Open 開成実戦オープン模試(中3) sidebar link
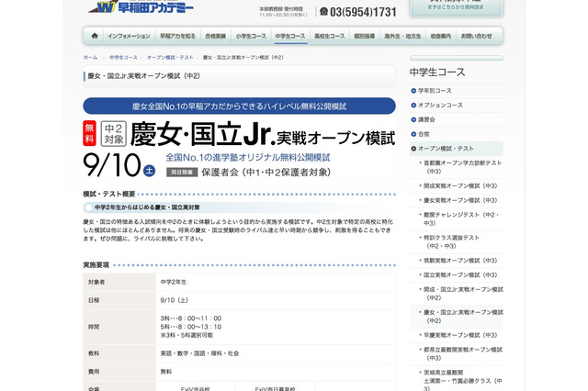 pos(460,185)
